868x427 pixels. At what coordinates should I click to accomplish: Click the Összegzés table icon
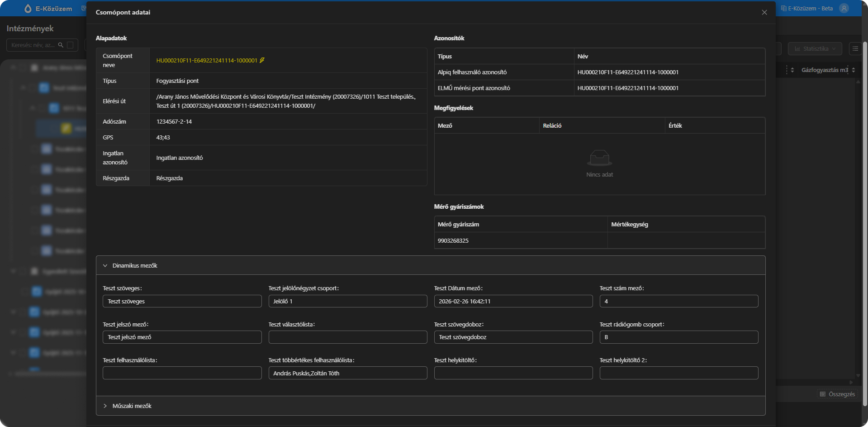[823, 394]
